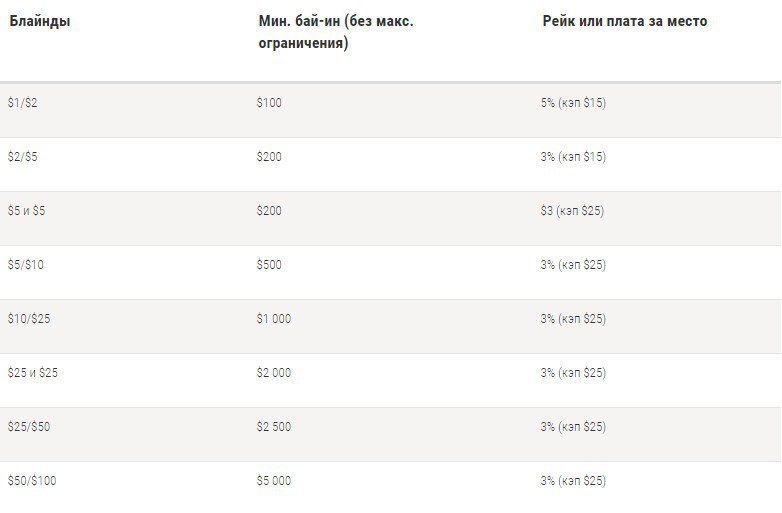
Task: Select the "3% (кэп $15)" rake cell
Action: 573,157
